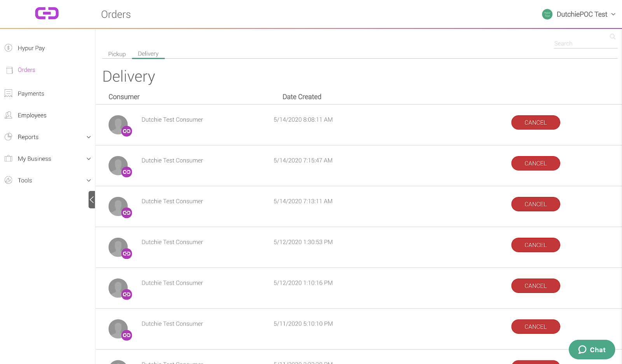Image resolution: width=622 pixels, height=364 pixels.
Task: Open the My Business menu item
Action: click(x=35, y=159)
